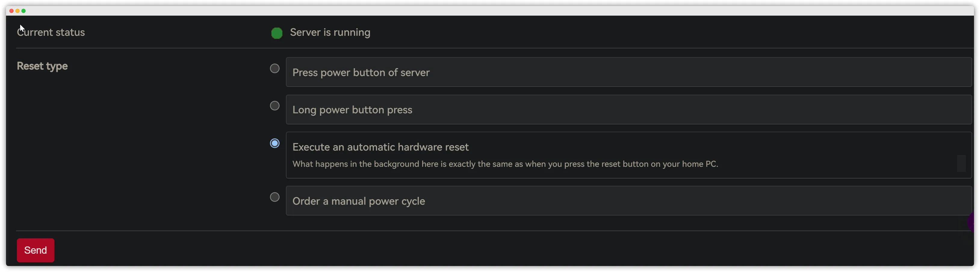This screenshot has height=272, width=980.
Task: Click the purple circle at the right edge
Action: tap(971, 222)
